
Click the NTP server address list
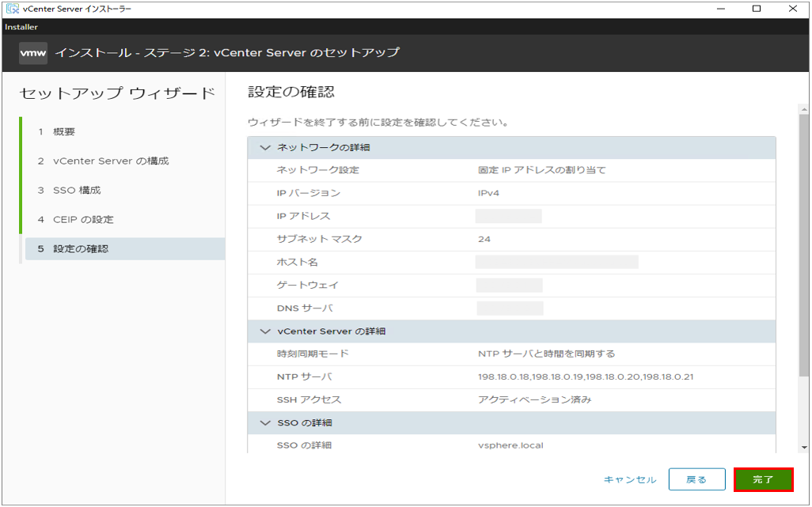coord(586,377)
